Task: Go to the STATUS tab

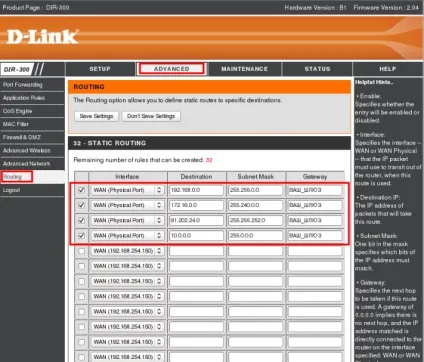Action: tap(317, 69)
